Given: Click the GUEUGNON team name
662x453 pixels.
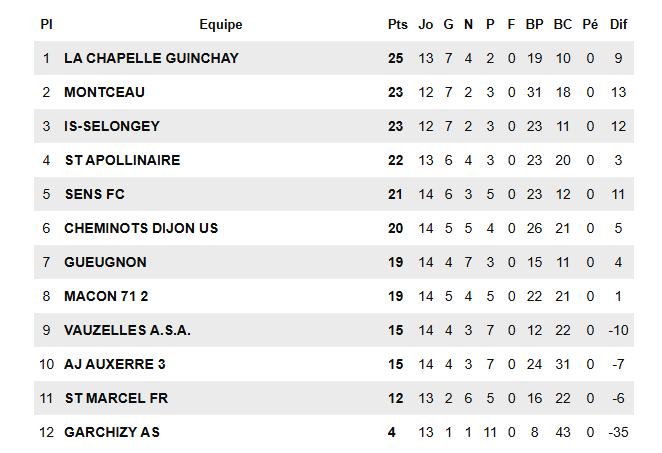Looking at the screenshot, I should pos(105,262).
